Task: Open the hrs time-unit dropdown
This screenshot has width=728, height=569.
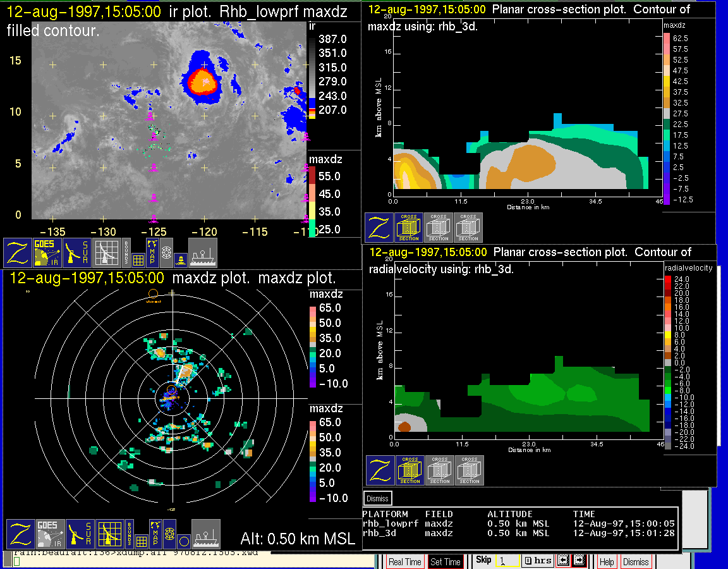Action: [538, 561]
